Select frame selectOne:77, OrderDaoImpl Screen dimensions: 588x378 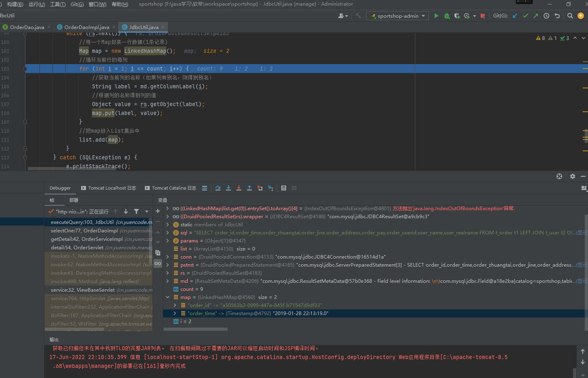point(98,231)
